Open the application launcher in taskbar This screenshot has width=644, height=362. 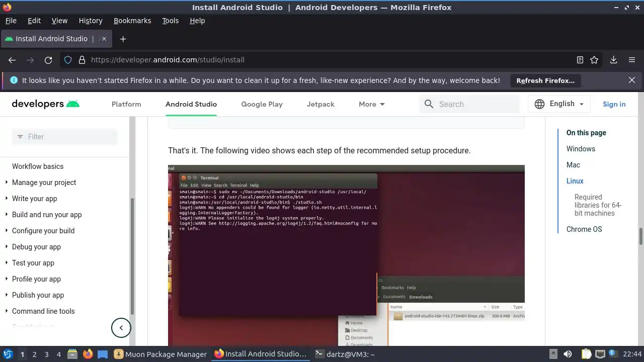[8, 354]
